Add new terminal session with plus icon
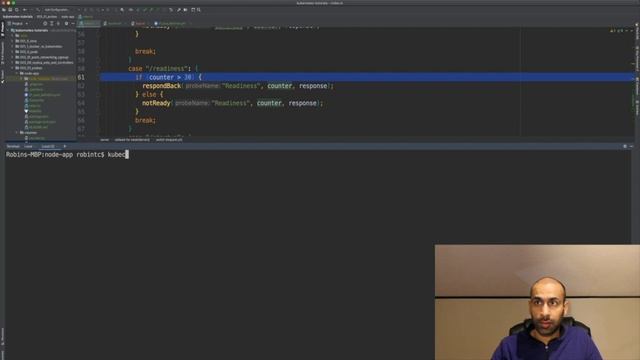Viewport: 640px width, 360px height. [64, 147]
